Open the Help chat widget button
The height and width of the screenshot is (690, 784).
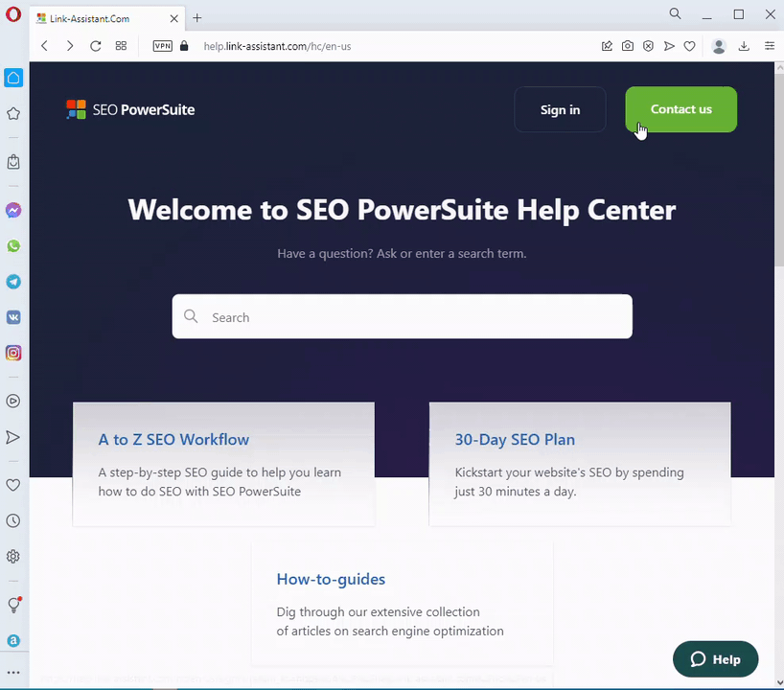(x=716, y=659)
